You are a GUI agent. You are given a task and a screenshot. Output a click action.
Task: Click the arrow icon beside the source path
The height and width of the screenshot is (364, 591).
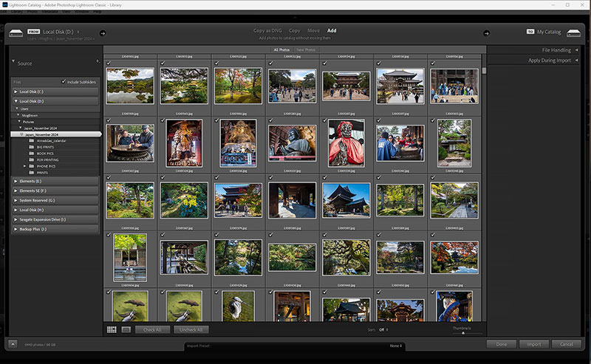click(102, 32)
